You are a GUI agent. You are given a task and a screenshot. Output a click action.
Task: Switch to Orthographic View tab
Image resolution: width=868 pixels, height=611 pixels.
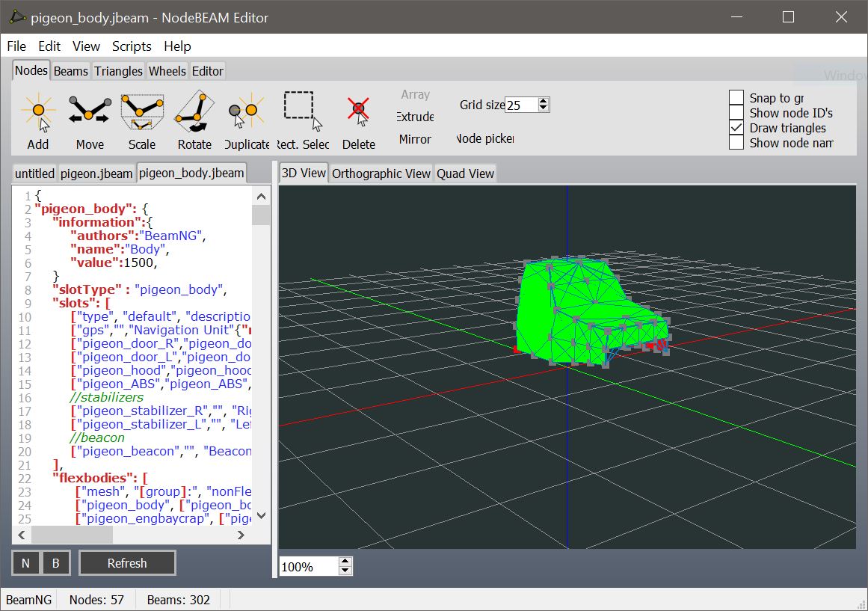point(381,174)
